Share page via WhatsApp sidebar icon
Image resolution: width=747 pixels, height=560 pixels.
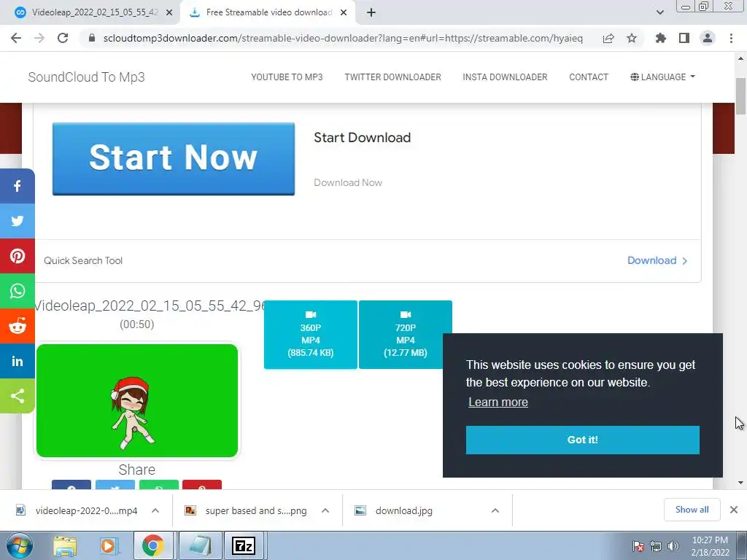[18, 291]
